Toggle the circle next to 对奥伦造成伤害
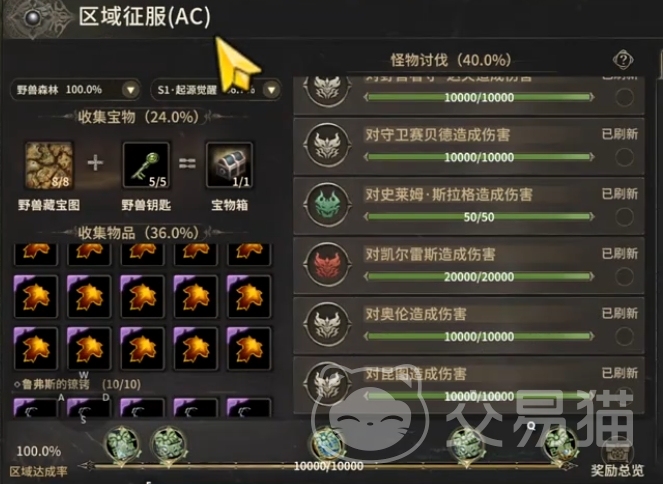Screen dimensions: 663x484 [x=624, y=337]
